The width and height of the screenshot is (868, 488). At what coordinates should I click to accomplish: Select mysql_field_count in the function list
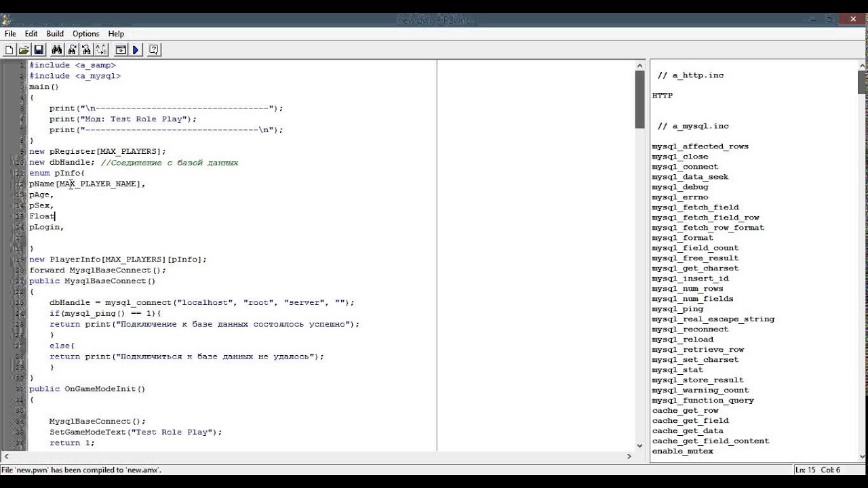tap(695, 248)
